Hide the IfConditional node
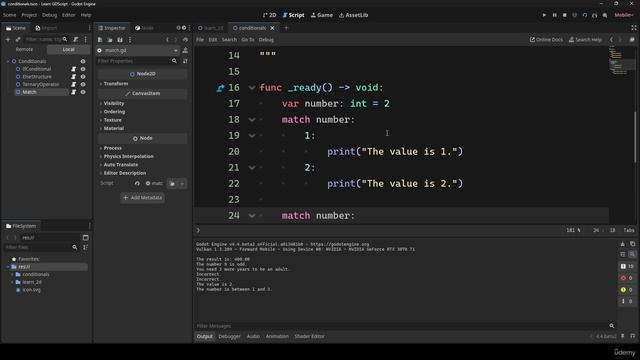 [83, 69]
